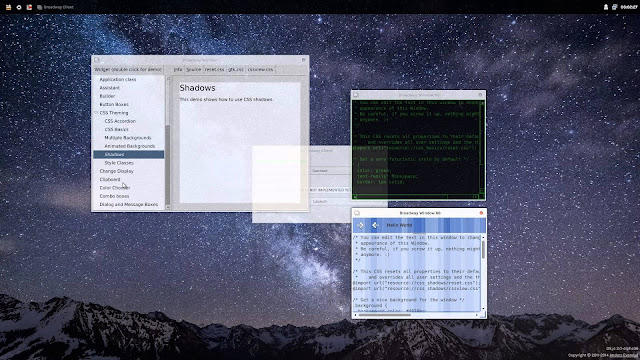Click the forward arrow in Hello World toolbar

tap(360, 225)
